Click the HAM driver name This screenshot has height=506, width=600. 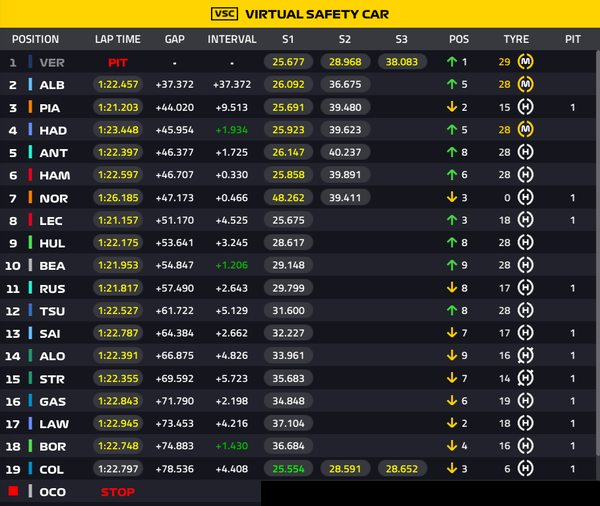point(55,175)
